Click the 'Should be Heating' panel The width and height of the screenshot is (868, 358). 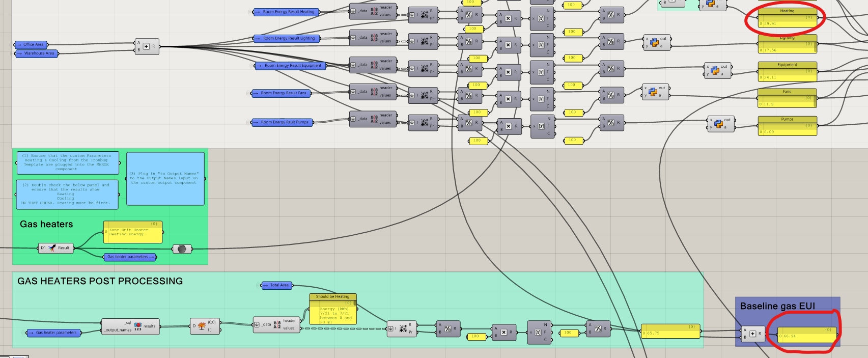[333, 309]
